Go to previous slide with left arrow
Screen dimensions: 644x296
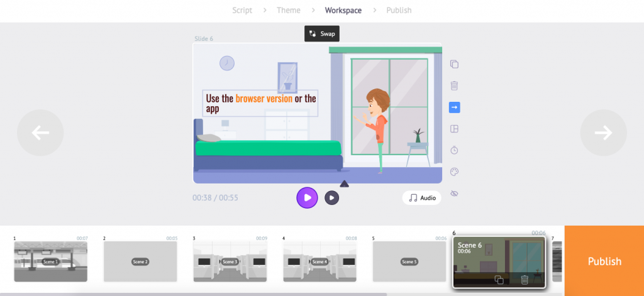click(40, 133)
